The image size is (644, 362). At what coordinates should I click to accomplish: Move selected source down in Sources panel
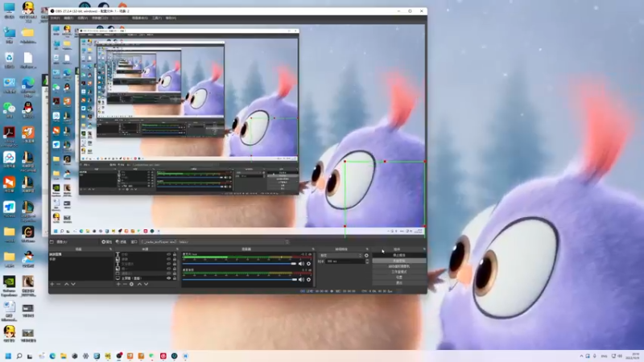pos(146,284)
